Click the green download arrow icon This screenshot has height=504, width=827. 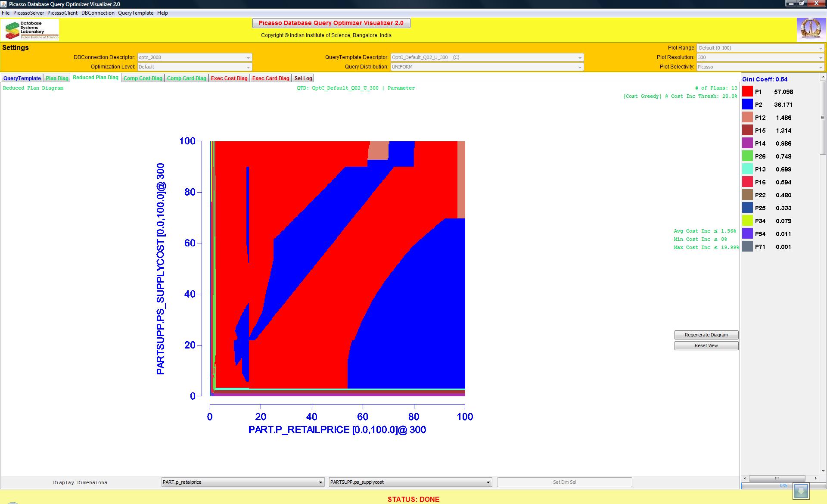tap(801, 491)
